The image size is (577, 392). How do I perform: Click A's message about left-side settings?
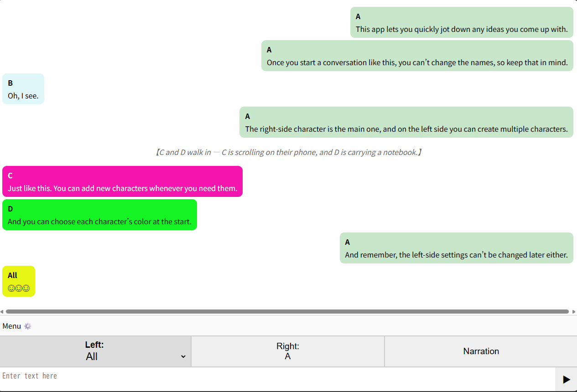pyautogui.click(x=457, y=248)
